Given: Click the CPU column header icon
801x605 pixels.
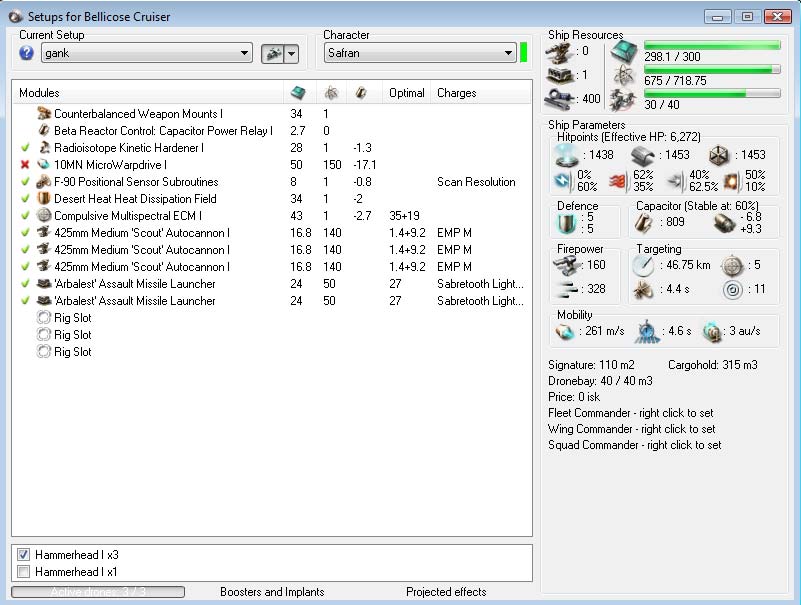Looking at the screenshot, I should [298, 93].
